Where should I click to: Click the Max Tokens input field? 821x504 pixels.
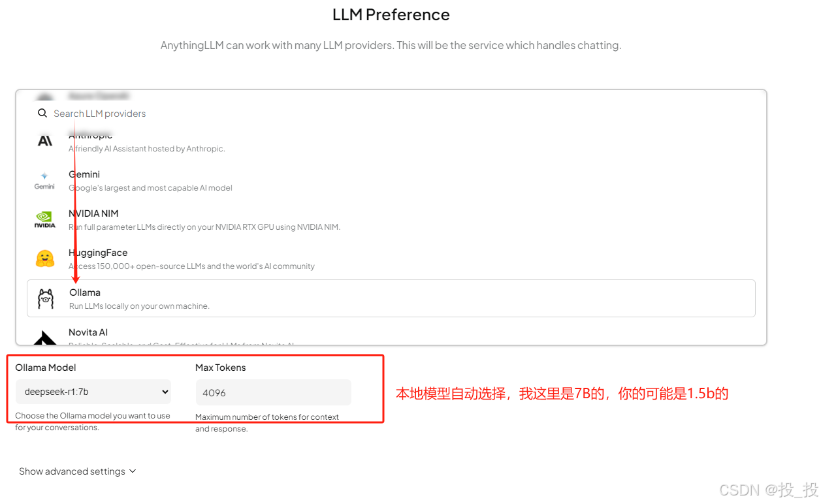273,392
